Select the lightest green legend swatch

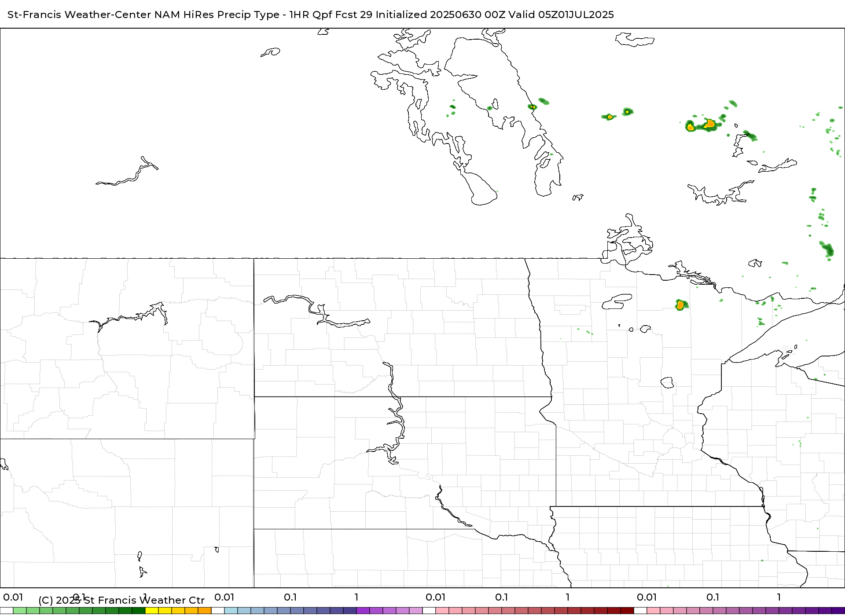coord(20,611)
